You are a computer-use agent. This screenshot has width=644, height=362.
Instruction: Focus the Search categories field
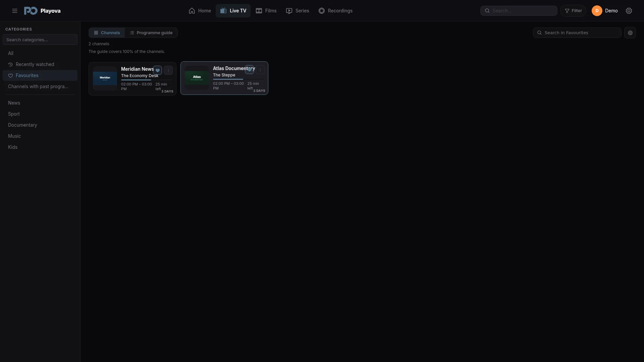click(40, 40)
